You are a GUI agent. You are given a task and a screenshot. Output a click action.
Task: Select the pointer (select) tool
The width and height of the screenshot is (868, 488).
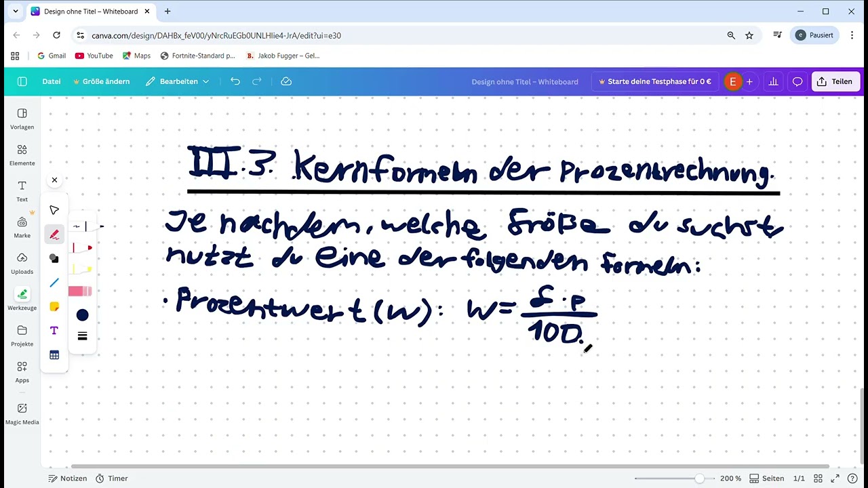(55, 211)
